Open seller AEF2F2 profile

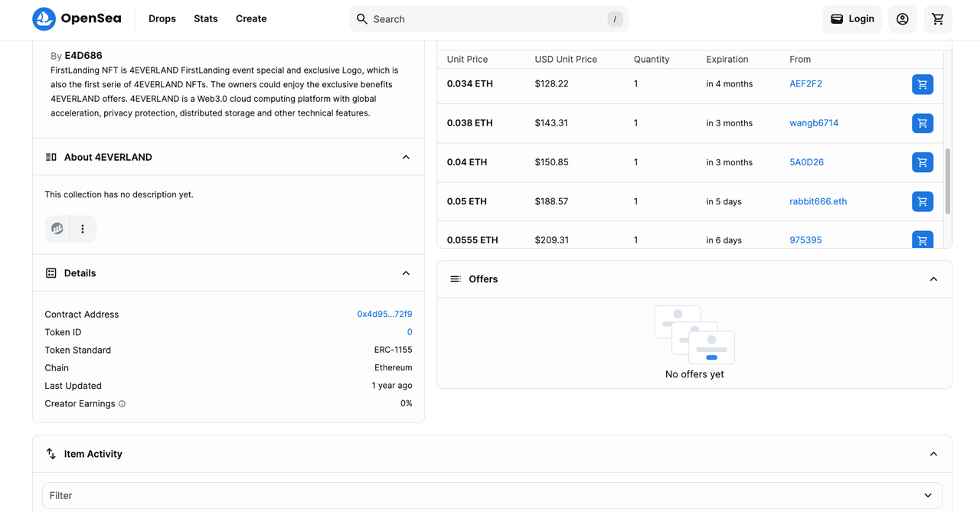coord(805,84)
